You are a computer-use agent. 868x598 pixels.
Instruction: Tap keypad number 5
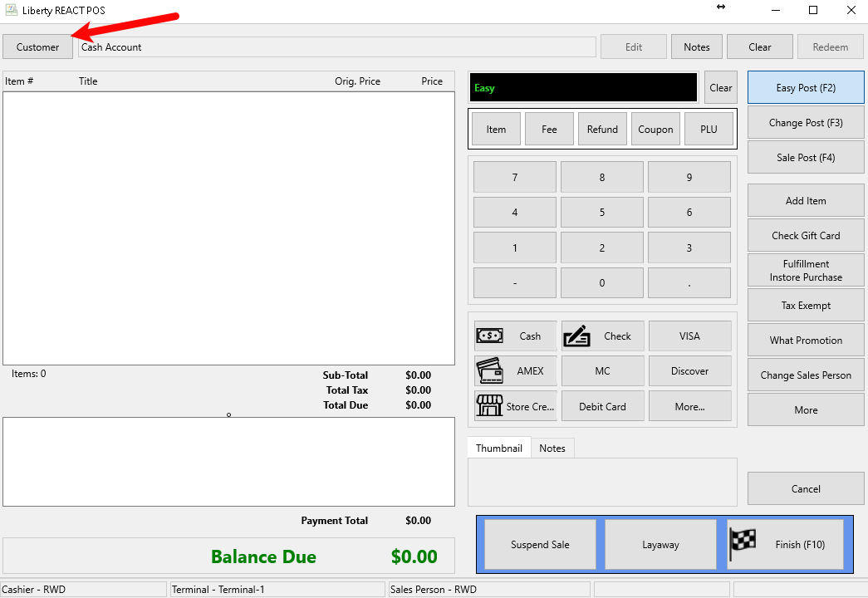click(x=601, y=212)
